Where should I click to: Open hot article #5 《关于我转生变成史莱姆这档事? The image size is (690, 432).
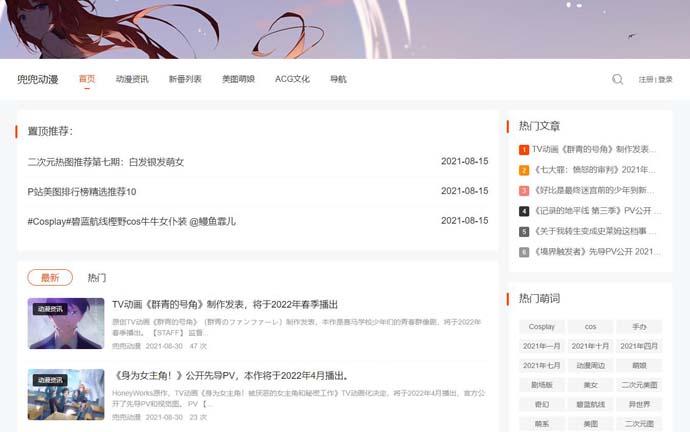click(x=594, y=231)
